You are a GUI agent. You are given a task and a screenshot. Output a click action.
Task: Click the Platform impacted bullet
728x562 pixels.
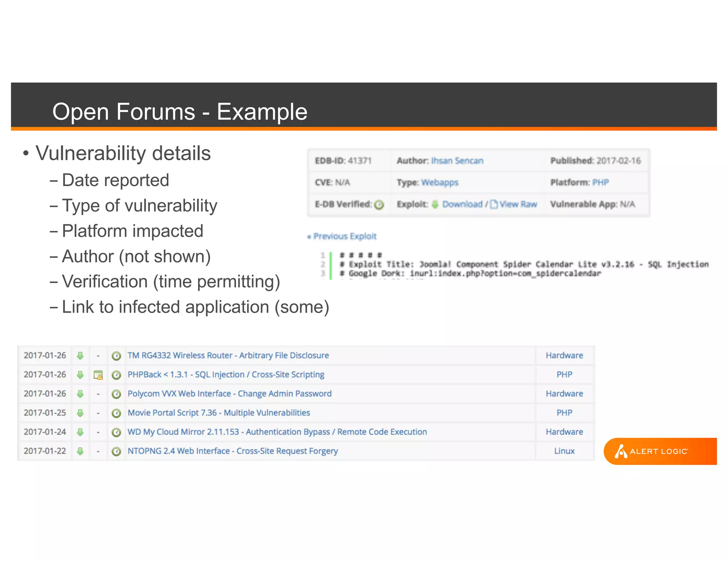coord(133,231)
